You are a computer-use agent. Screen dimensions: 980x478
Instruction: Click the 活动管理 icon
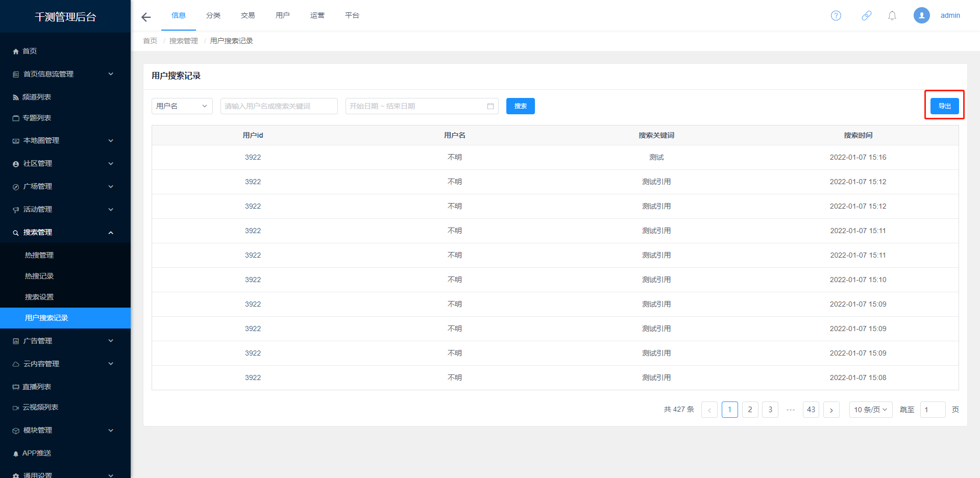point(16,210)
